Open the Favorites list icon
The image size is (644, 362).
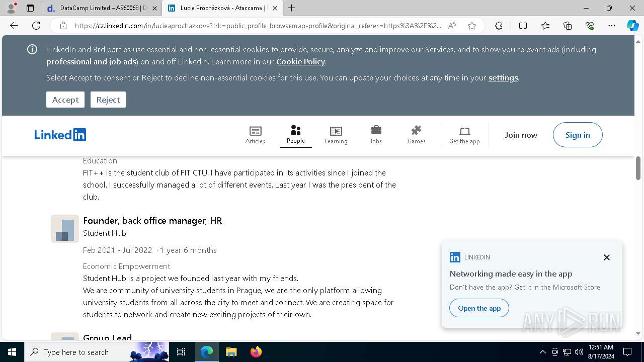545,26
